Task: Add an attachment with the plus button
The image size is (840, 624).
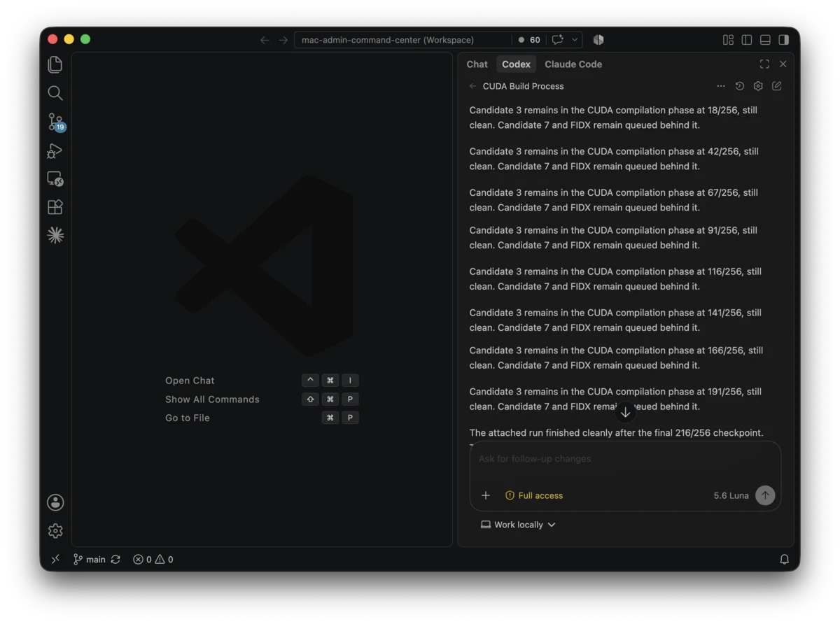Action: tap(486, 495)
